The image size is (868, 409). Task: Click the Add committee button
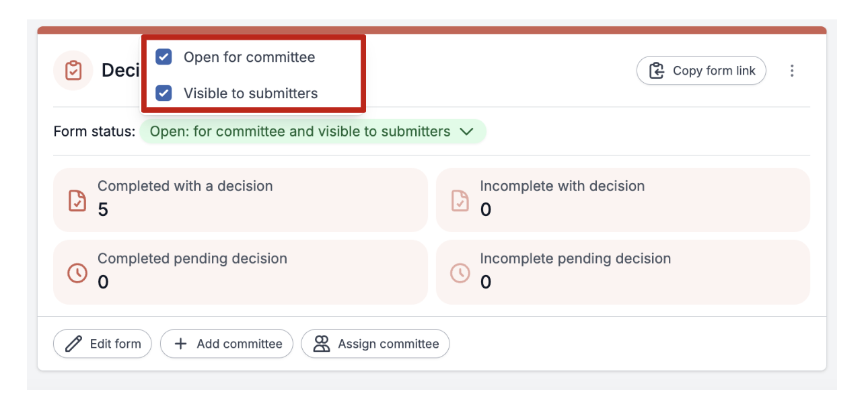pyautogui.click(x=227, y=344)
